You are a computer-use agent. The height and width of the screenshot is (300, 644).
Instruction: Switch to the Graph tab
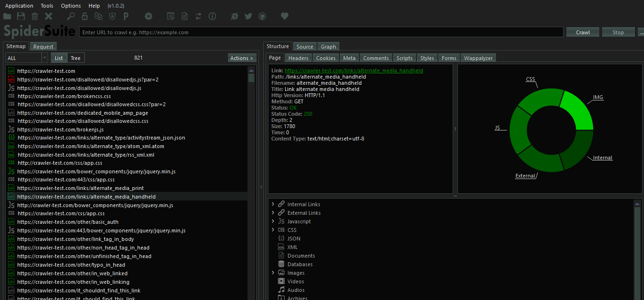click(x=328, y=47)
